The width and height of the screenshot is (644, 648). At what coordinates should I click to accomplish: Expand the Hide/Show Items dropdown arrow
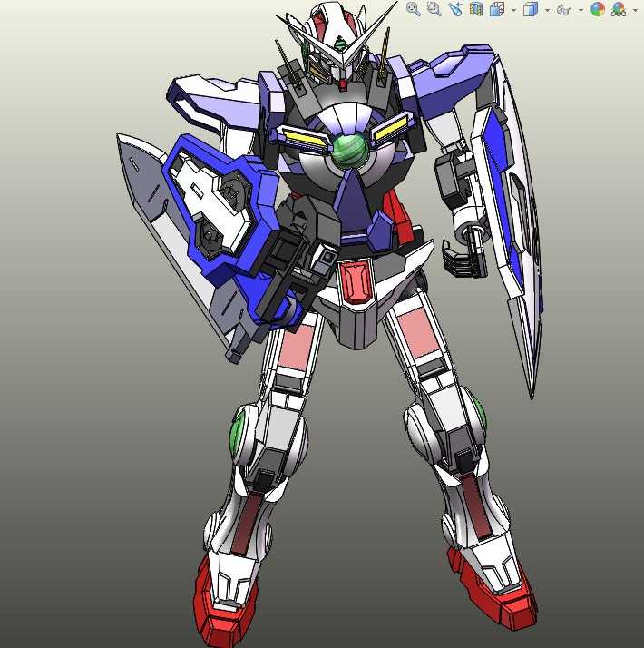point(581,10)
